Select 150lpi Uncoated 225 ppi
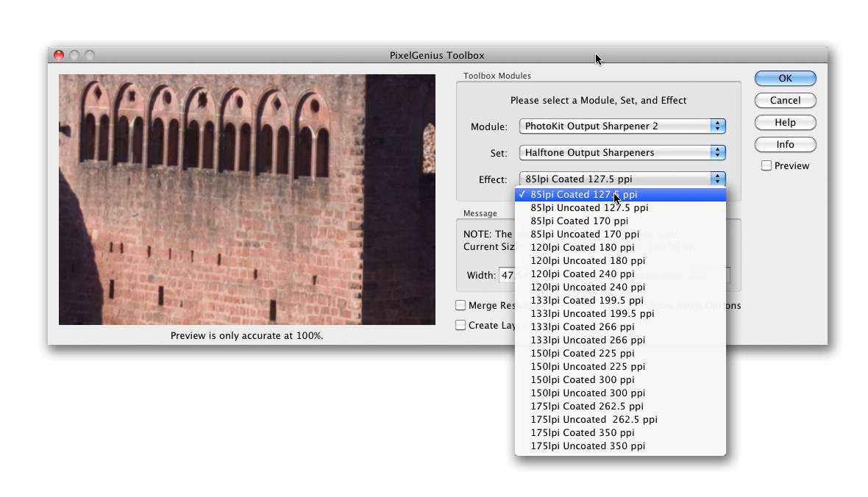The width and height of the screenshot is (868, 497). click(620, 367)
